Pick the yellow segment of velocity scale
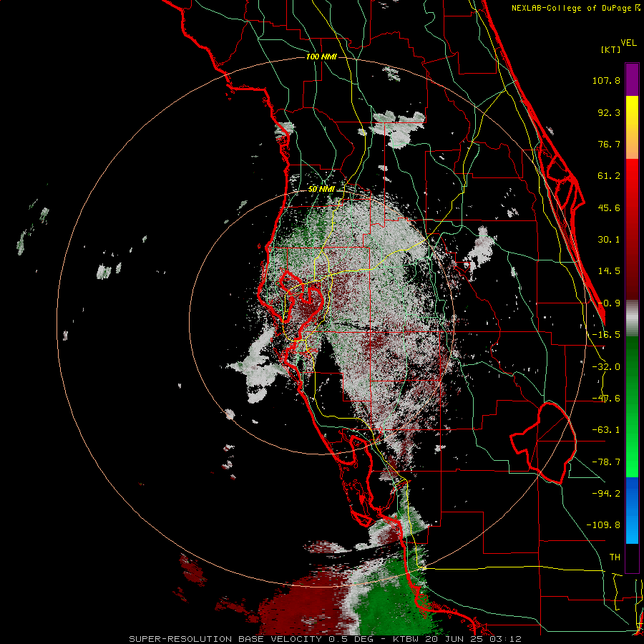This screenshot has height=644, width=644. pos(632,127)
